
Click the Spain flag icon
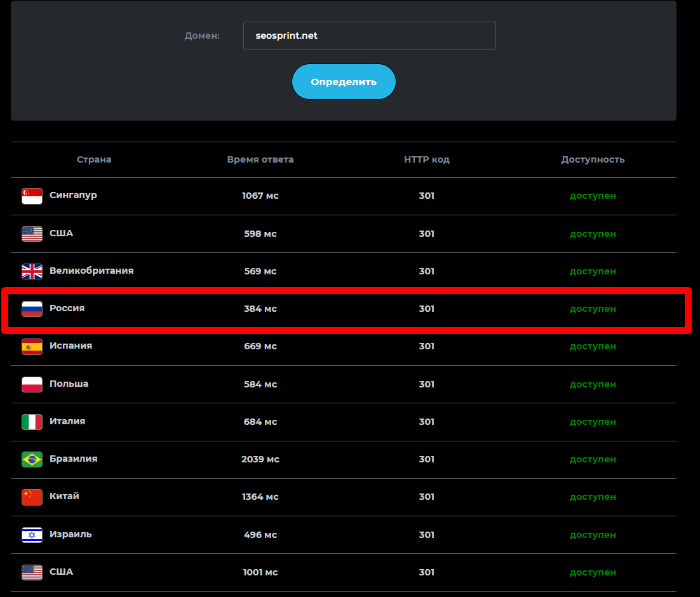coord(32,347)
